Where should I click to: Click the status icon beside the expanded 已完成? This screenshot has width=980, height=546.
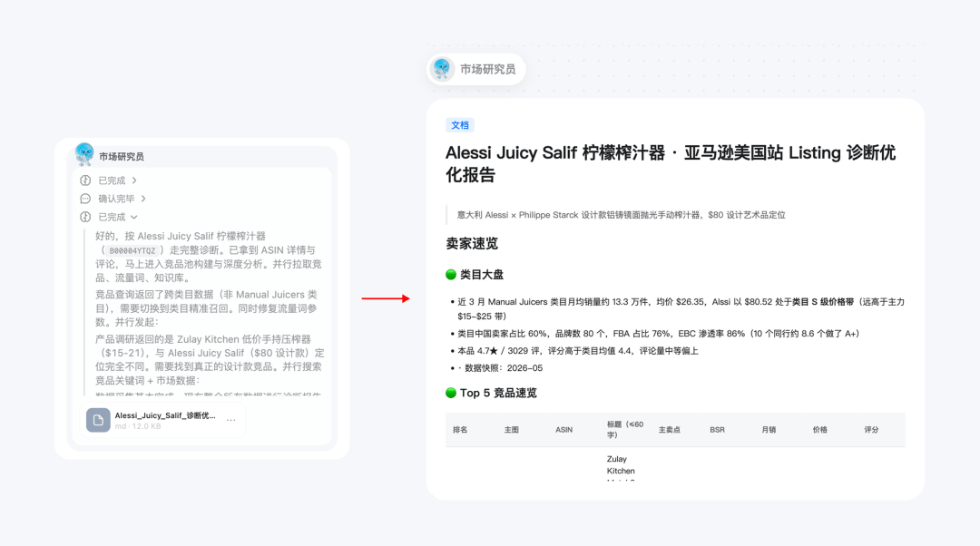85,217
